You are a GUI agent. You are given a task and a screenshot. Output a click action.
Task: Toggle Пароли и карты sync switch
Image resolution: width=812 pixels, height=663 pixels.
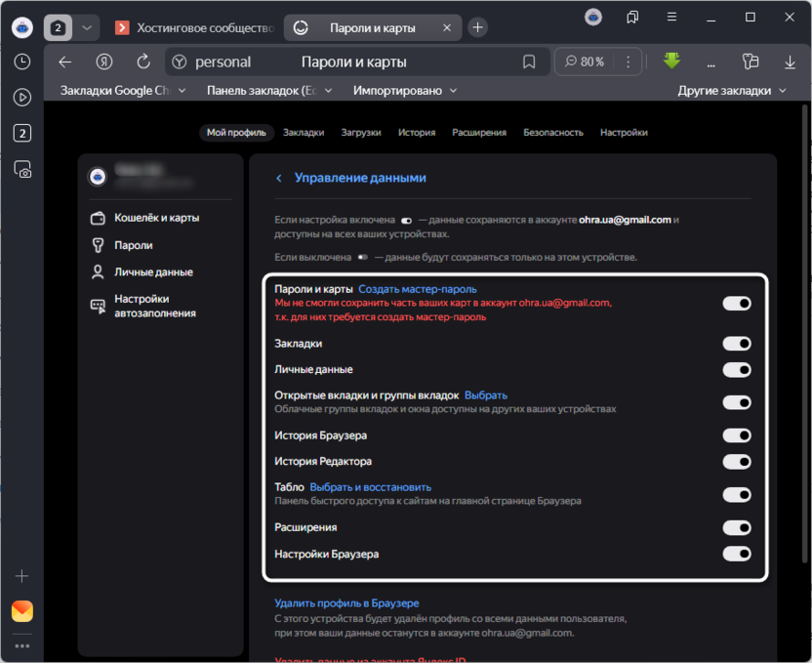tap(737, 304)
